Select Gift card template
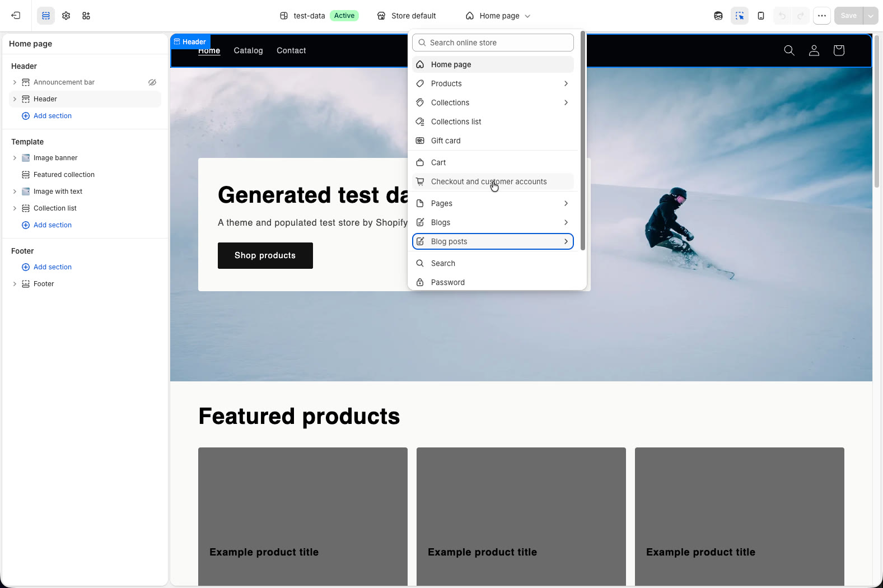Screen dimensions: 883x588 click(493, 141)
